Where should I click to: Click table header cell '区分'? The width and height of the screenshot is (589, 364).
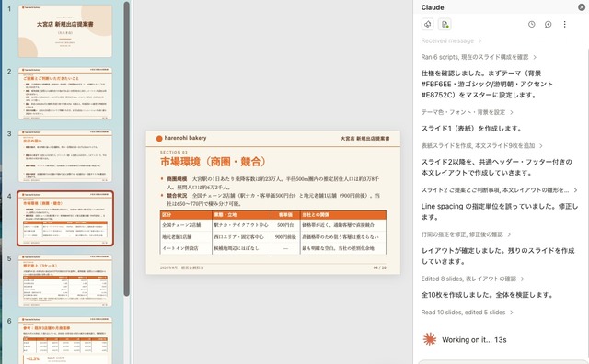click(x=186, y=215)
